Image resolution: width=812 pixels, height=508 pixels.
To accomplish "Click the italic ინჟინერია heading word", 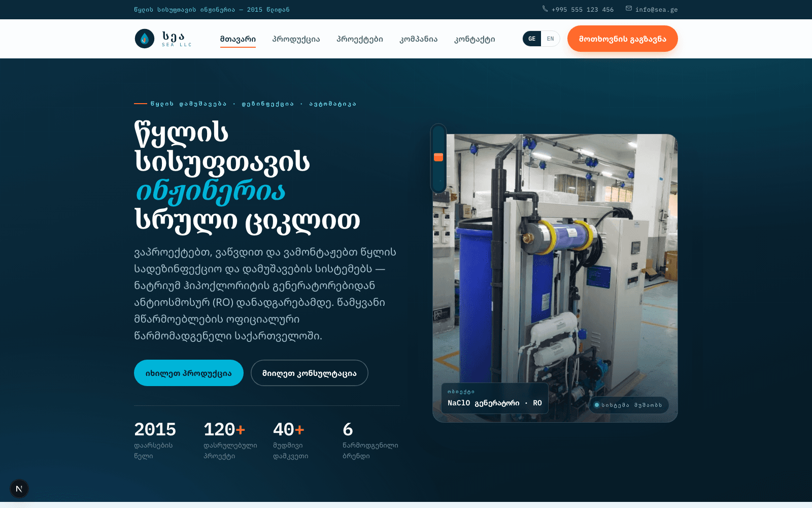I will [x=211, y=191].
